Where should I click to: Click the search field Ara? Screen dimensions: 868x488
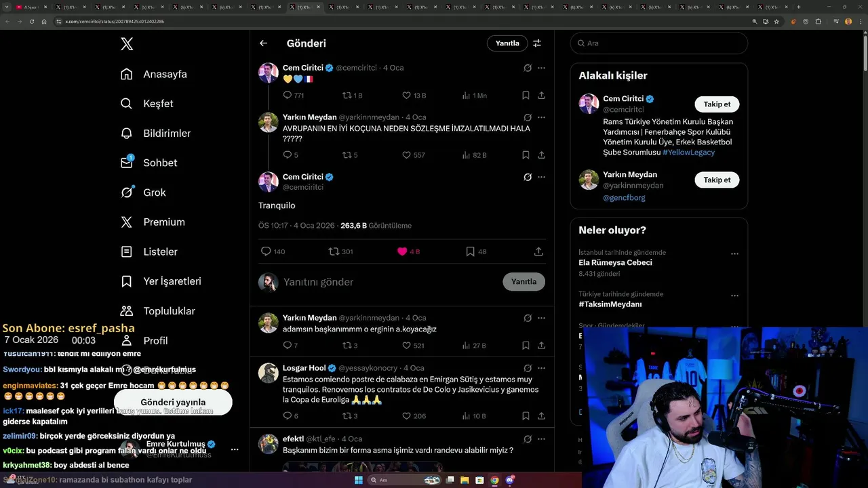658,43
